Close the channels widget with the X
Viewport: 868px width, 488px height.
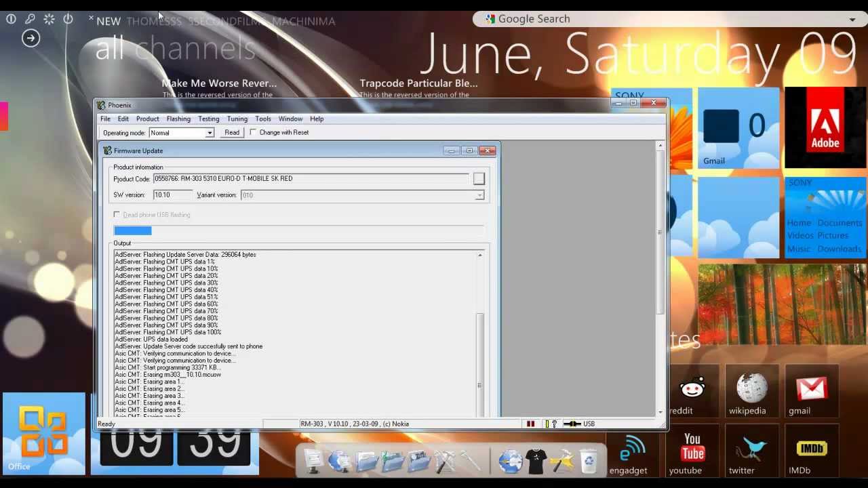91,18
